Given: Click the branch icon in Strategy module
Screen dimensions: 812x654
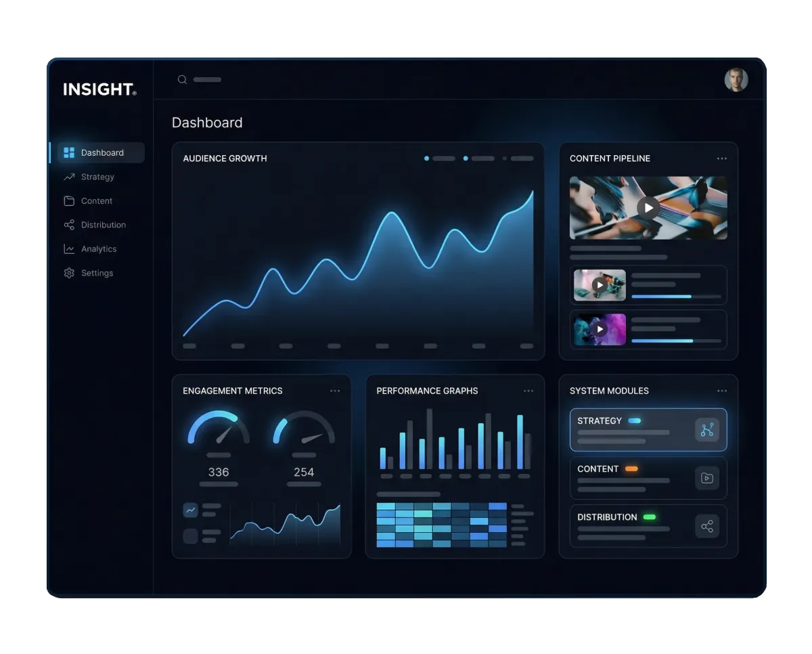Looking at the screenshot, I should pyautogui.click(x=707, y=430).
